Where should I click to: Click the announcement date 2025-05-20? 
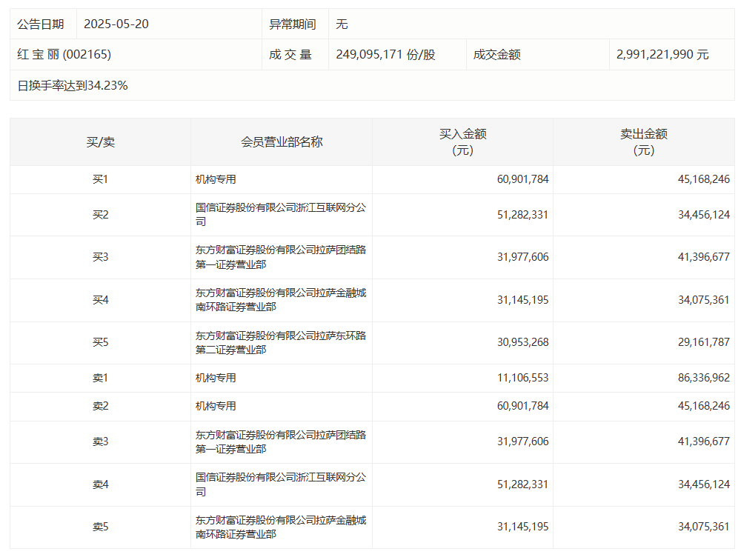[116, 24]
